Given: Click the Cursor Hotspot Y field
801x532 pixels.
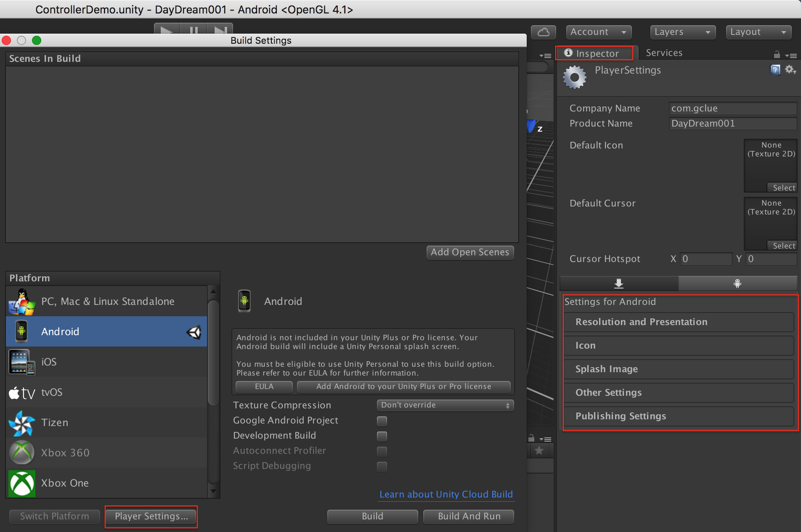Looking at the screenshot, I should click(x=772, y=259).
